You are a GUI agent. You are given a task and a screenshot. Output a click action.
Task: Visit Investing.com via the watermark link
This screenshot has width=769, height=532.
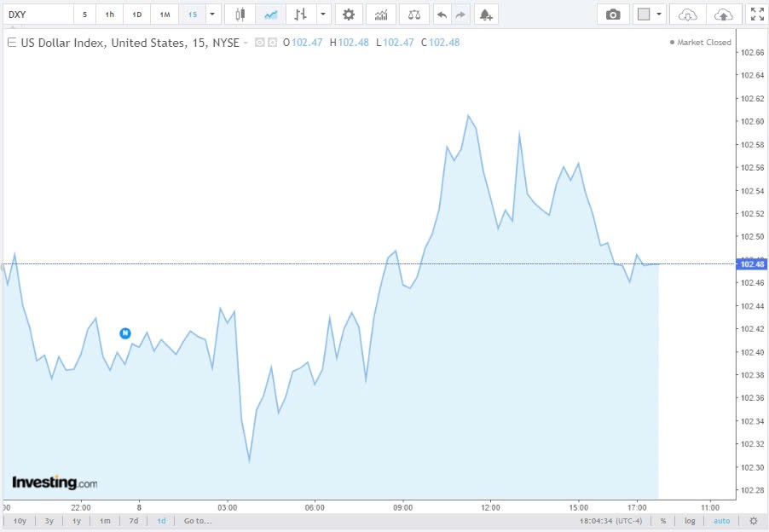point(53,482)
